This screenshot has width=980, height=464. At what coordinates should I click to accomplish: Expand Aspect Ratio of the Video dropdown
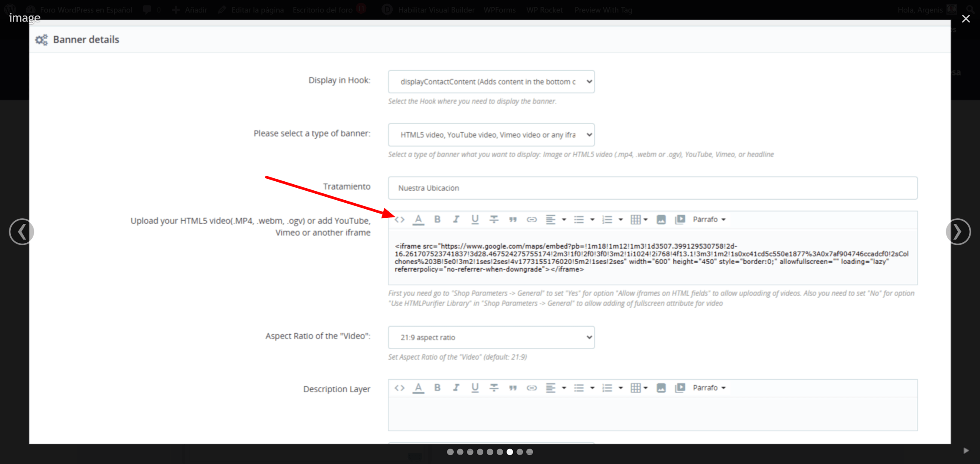(x=491, y=338)
